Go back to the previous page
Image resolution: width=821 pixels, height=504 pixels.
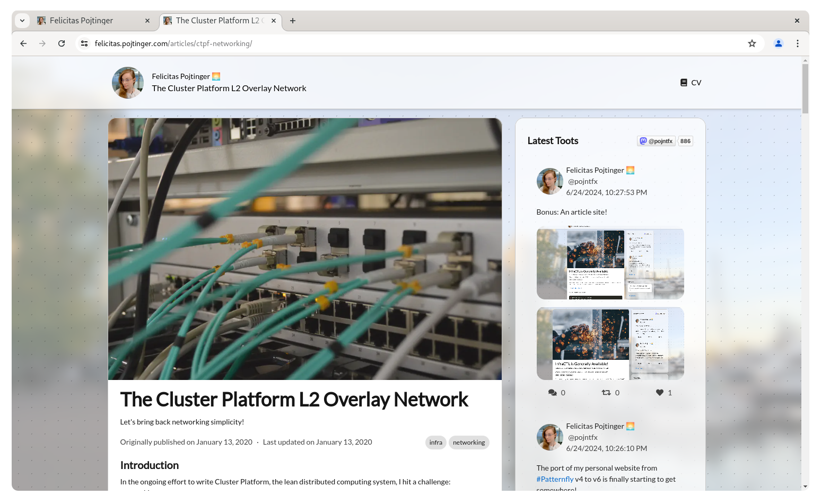[x=23, y=43]
